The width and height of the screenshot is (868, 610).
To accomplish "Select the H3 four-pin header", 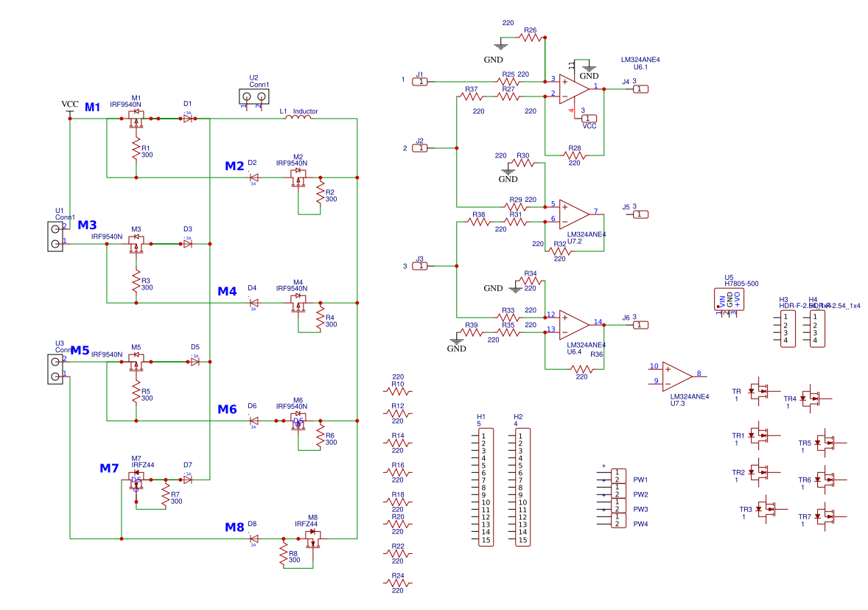I will [x=788, y=329].
